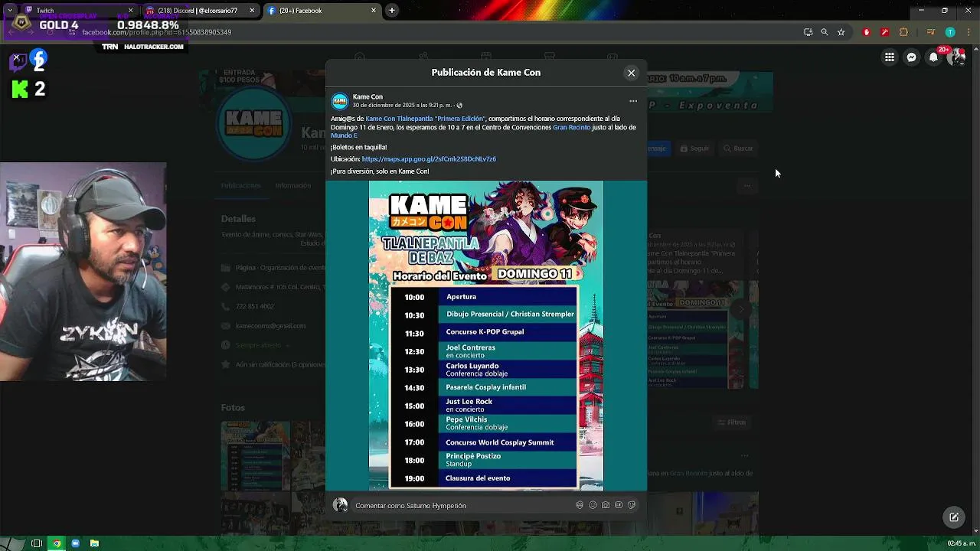The image size is (980, 551).
Task: Click the Buscar button on page
Action: [739, 148]
